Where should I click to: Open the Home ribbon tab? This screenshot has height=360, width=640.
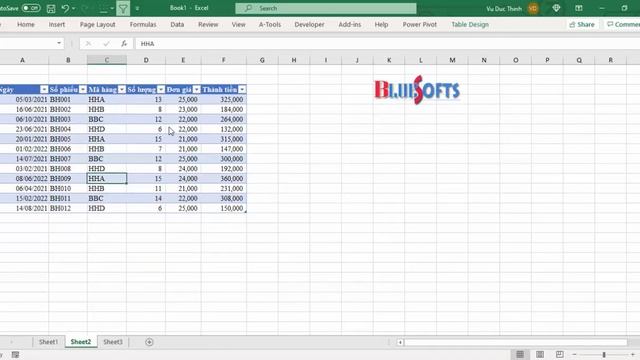pos(26,24)
